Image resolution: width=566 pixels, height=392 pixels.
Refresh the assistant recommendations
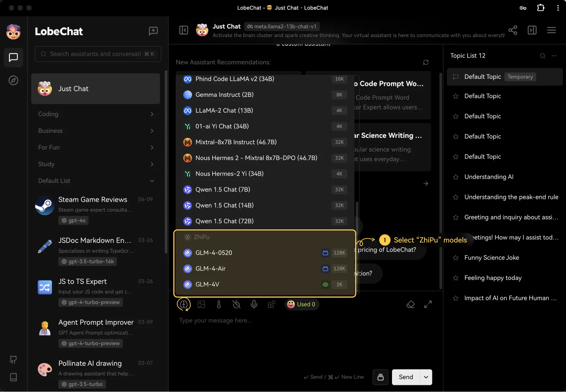pyautogui.click(x=426, y=62)
